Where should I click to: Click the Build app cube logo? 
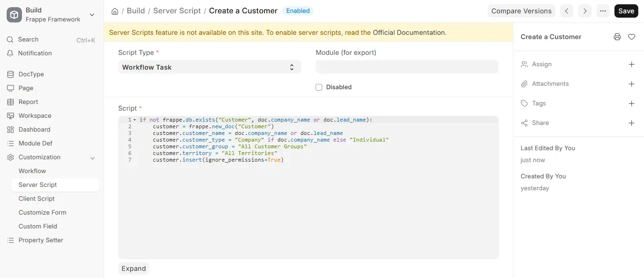tap(14, 15)
